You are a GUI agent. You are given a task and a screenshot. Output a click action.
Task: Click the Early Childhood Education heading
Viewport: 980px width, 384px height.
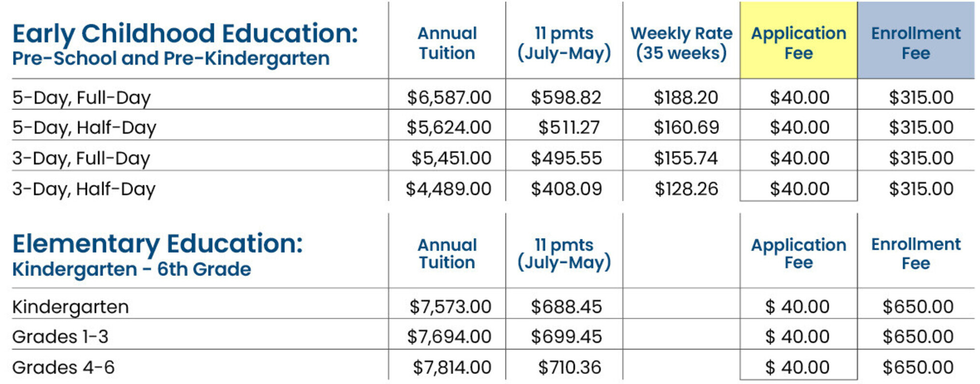pos(185,34)
